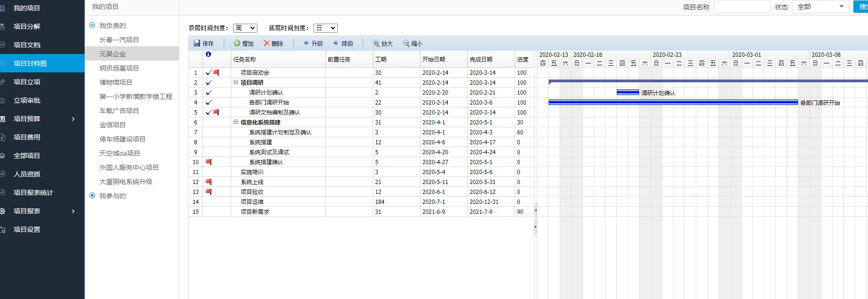Click the 项目名称 search input field

742,7
